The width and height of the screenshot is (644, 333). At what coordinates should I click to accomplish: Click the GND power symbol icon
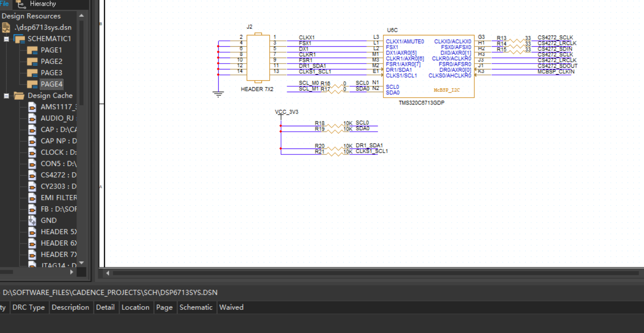click(x=32, y=220)
